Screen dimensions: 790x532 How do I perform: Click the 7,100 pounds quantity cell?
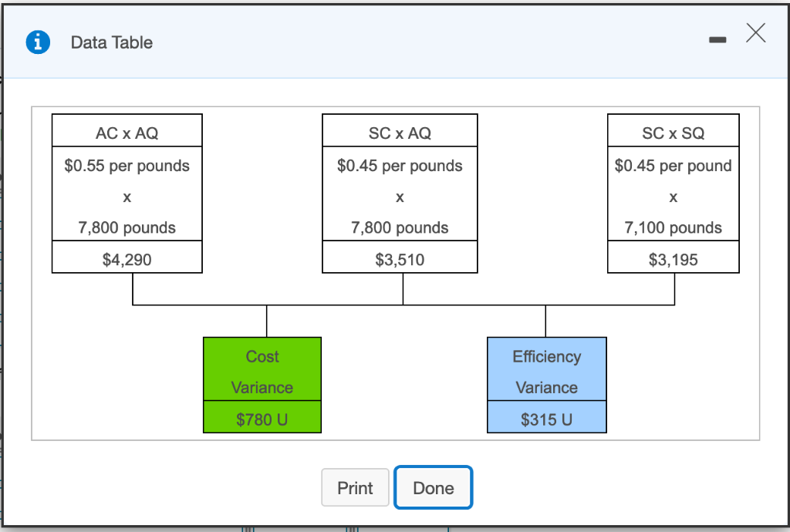pos(673,227)
